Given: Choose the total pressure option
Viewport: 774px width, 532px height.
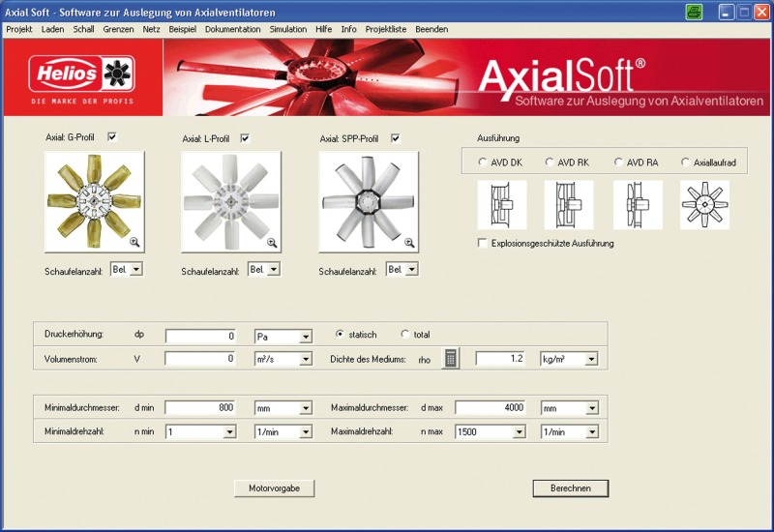Looking at the screenshot, I should tap(405, 334).
